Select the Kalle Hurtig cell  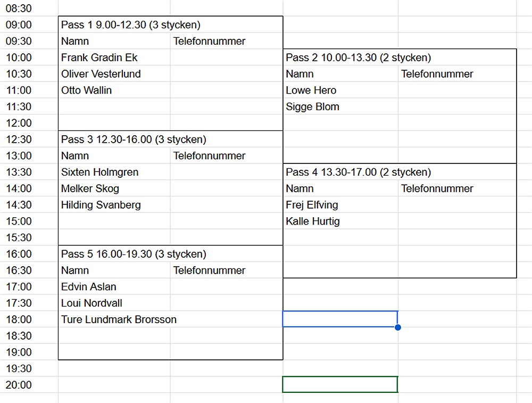coord(313,221)
